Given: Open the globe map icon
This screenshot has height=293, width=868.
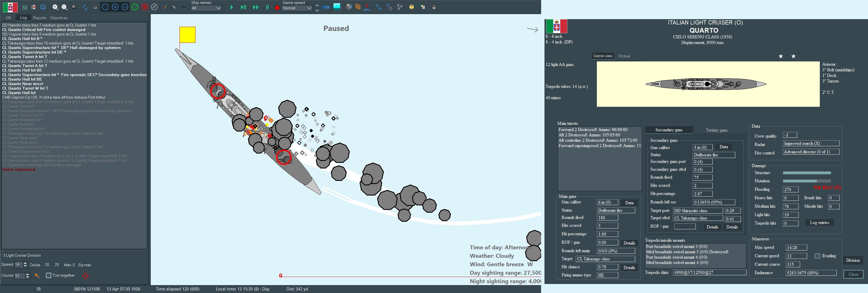Looking at the screenshot, I should coord(349,7).
